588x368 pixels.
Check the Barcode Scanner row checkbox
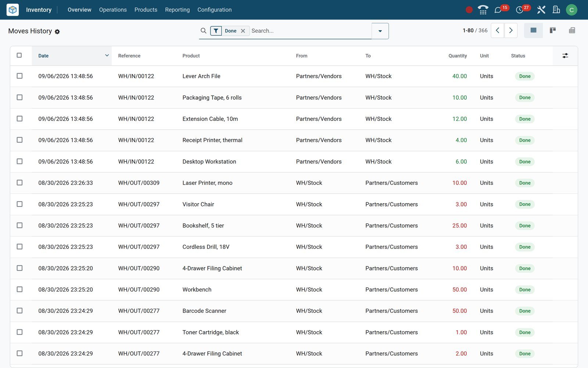(19, 311)
